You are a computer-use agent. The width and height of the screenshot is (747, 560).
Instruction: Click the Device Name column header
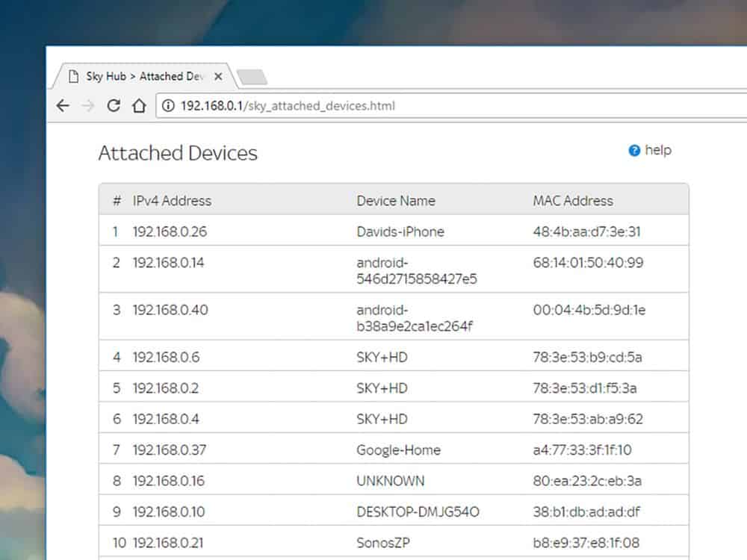(395, 201)
